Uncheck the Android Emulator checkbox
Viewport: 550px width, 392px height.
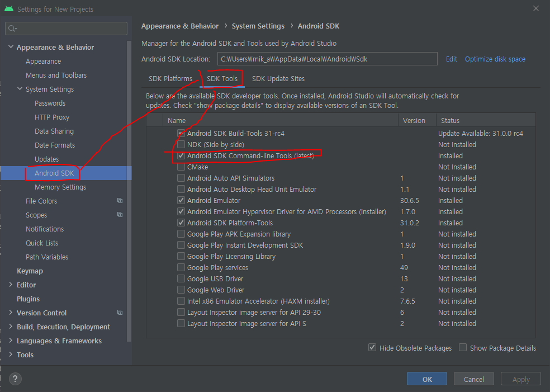click(181, 200)
